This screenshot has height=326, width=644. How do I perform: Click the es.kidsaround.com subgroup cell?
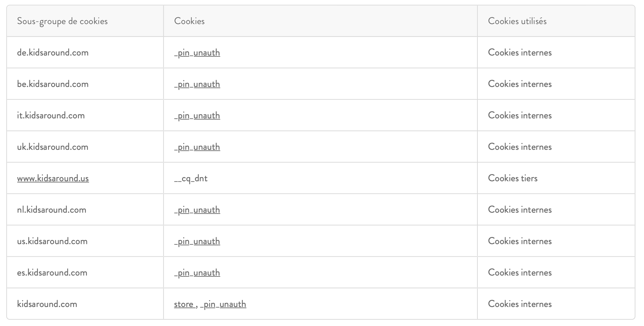click(x=52, y=273)
